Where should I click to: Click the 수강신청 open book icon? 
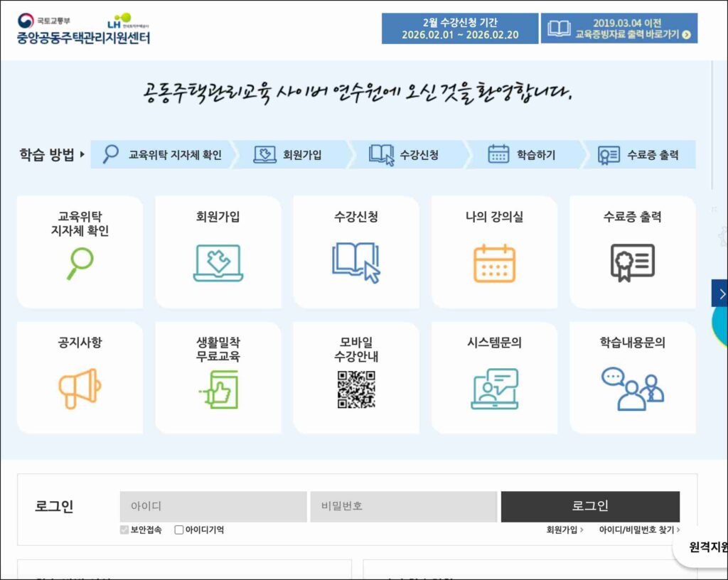(355, 263)
